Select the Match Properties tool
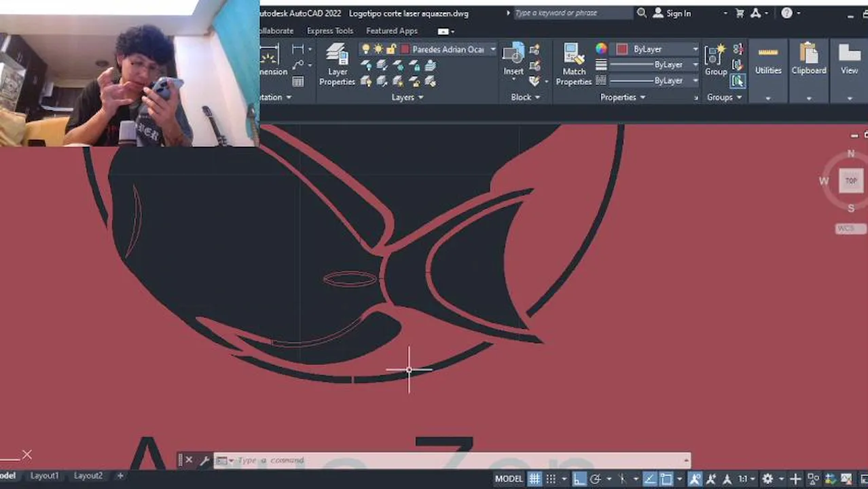Image resolution: width=868 pixels, height=489 pixels. [574, 65]
